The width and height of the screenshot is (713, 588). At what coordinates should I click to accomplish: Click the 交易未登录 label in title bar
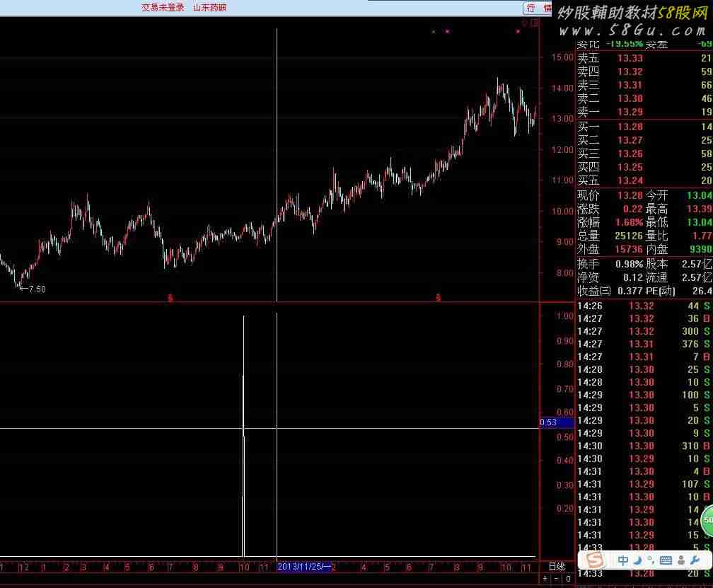pyautogui.click(x=163, y=8)
